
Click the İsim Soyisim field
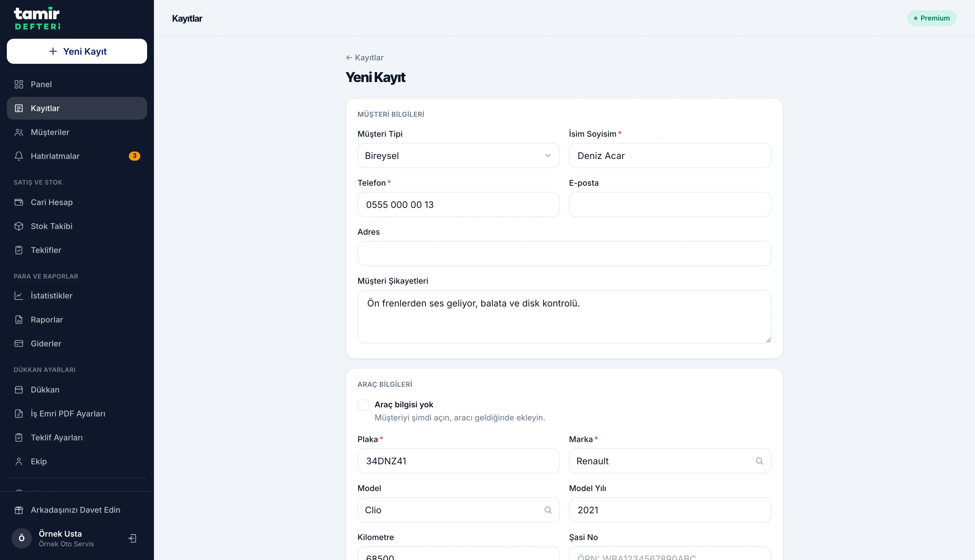[670, 156]
